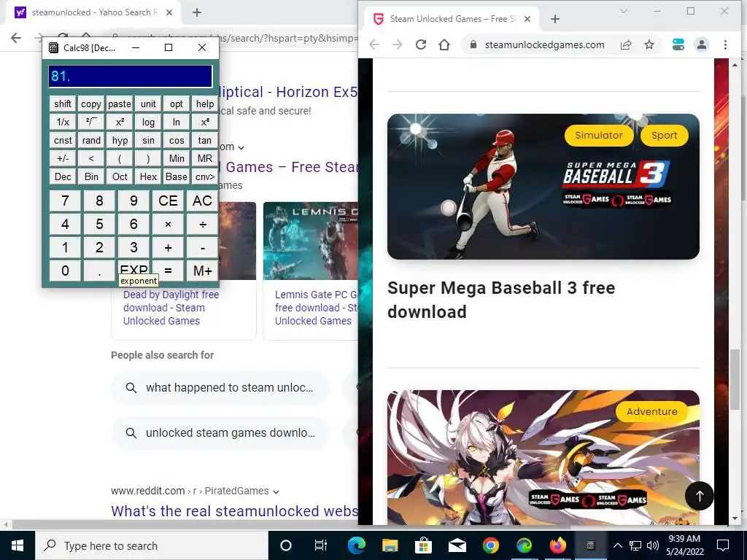Click the Sport category tag
This screenshot has height=560, width=747.
pyautogui.click(x=664, y=135)
